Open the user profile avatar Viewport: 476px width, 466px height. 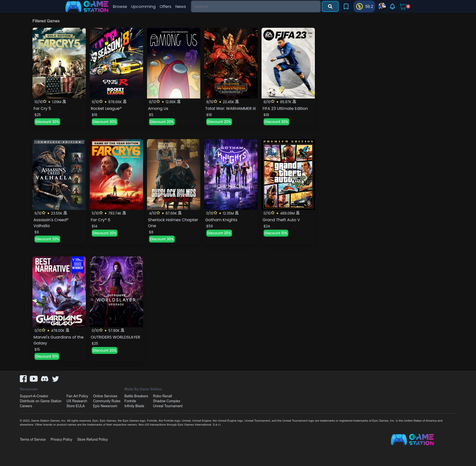point(382,6)
